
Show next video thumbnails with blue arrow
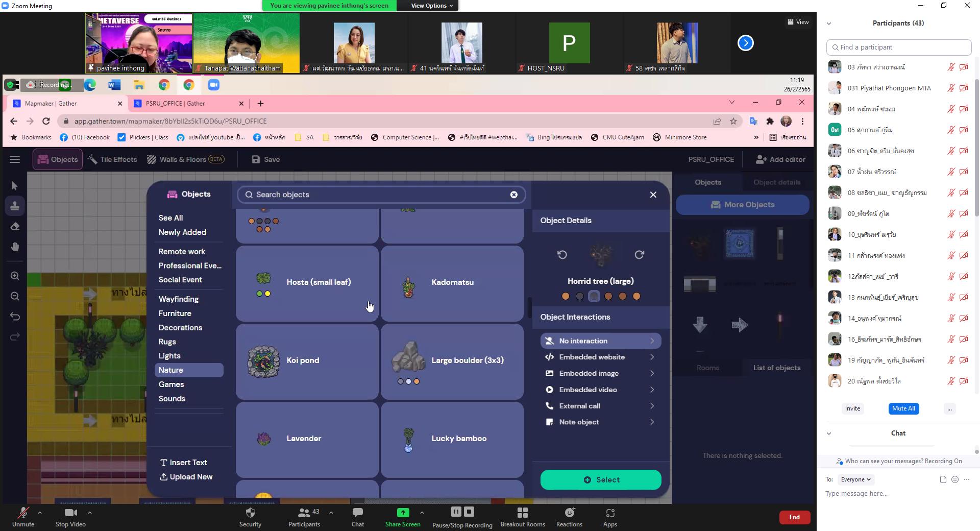click(x=745, y=43)
